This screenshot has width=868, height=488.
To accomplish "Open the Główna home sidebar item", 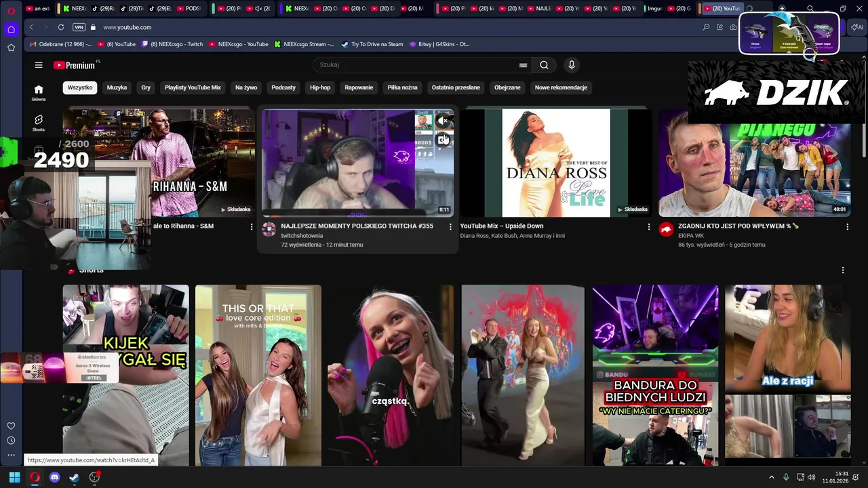I will (x=39, y=93).
